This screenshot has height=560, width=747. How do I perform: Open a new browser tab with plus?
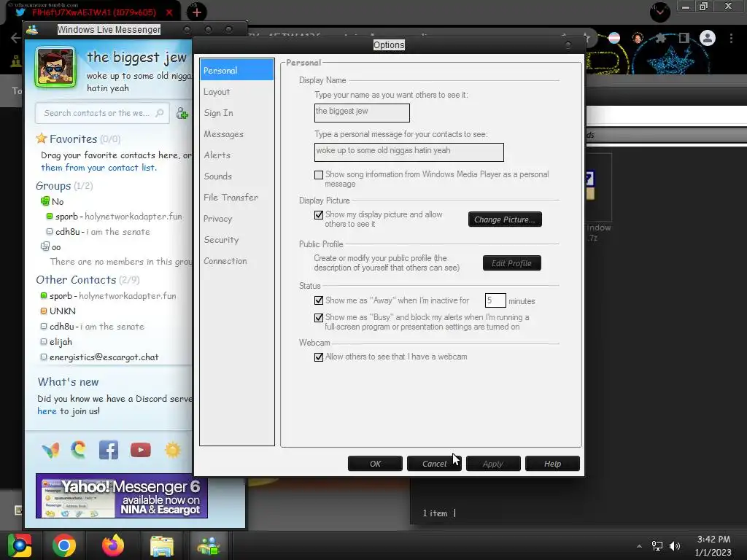click(x=197, y=12)
